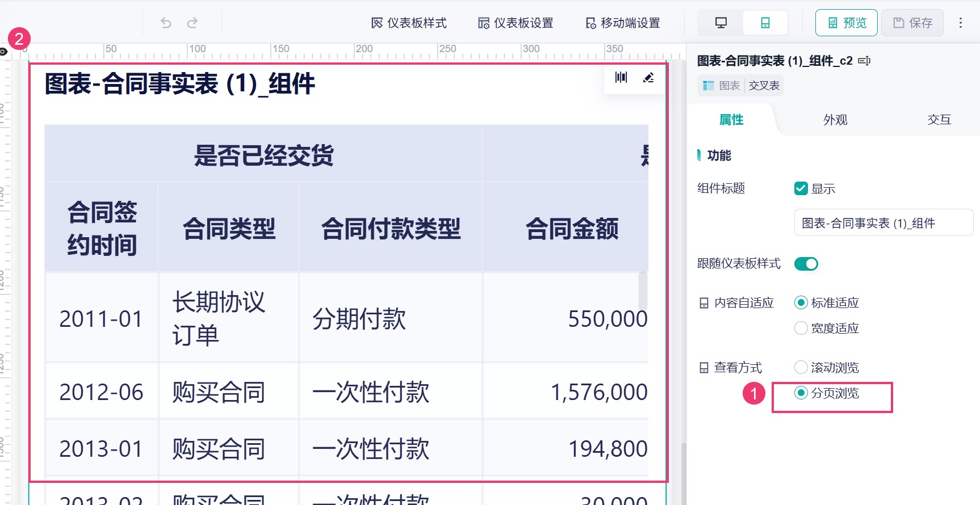Open the three-dot more options menu
980x505 pixels.
[961, 23]
